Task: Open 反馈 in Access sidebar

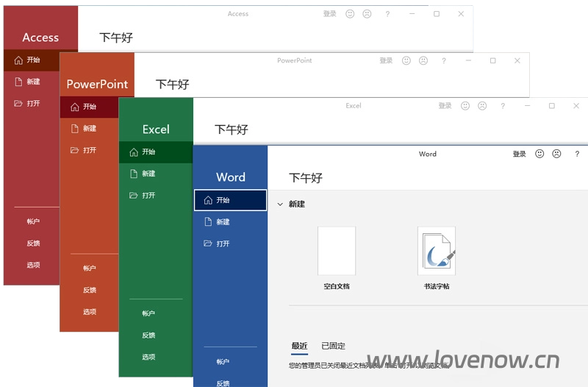Action: (33, 244)
